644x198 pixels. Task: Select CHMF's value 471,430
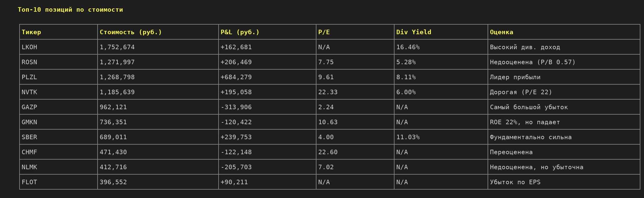point(113,152)
